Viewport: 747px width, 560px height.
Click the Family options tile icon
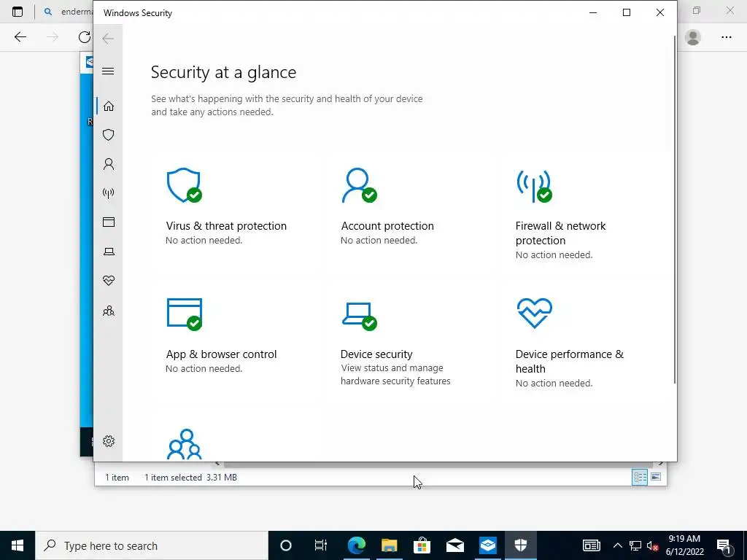185,444
